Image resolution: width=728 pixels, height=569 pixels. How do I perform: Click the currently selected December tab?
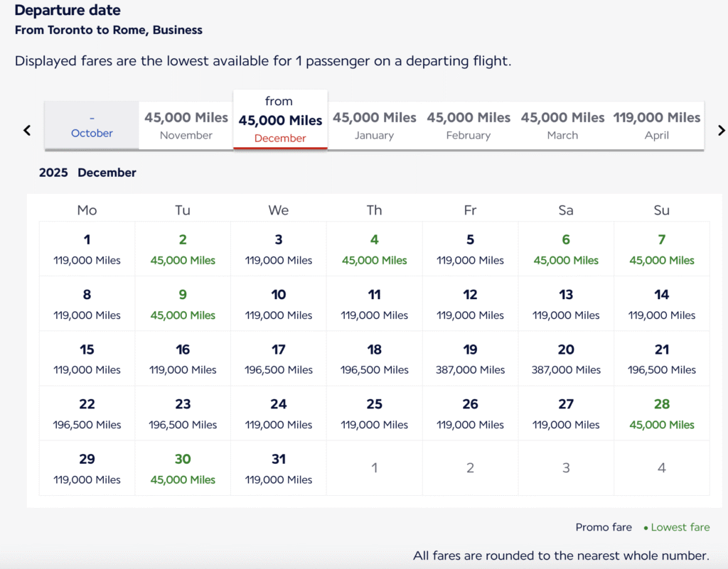click(280, 119)
